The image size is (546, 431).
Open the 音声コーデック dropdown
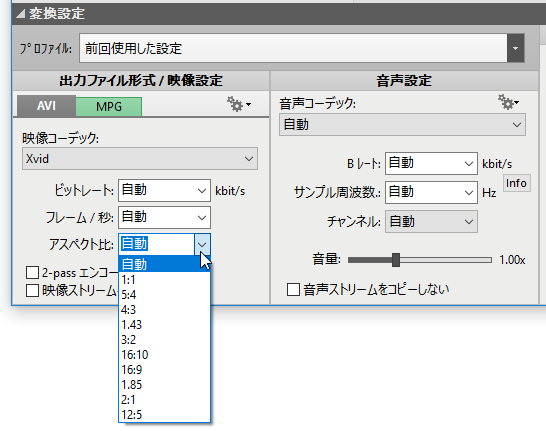tap(403, 125)
